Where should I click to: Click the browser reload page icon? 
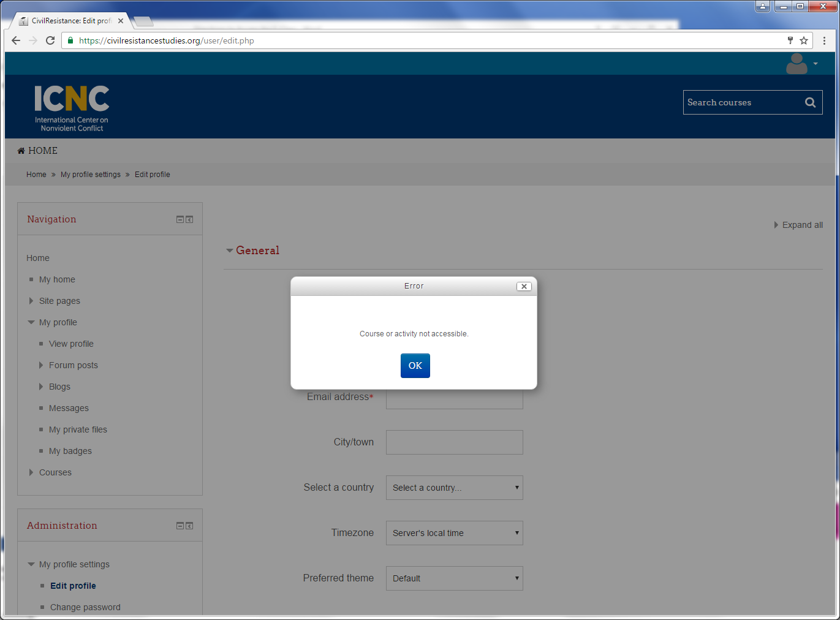(x=50, y=40)
